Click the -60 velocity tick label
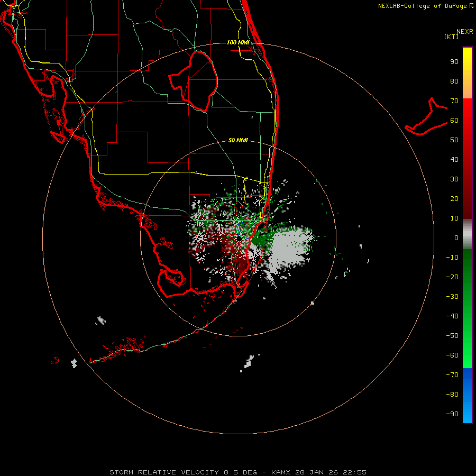The image size is (476, 476). [452, 355]
